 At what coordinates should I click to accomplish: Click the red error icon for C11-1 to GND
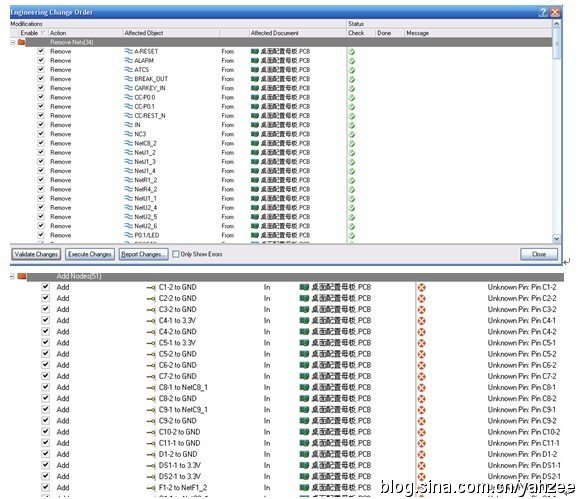[421, 443]
